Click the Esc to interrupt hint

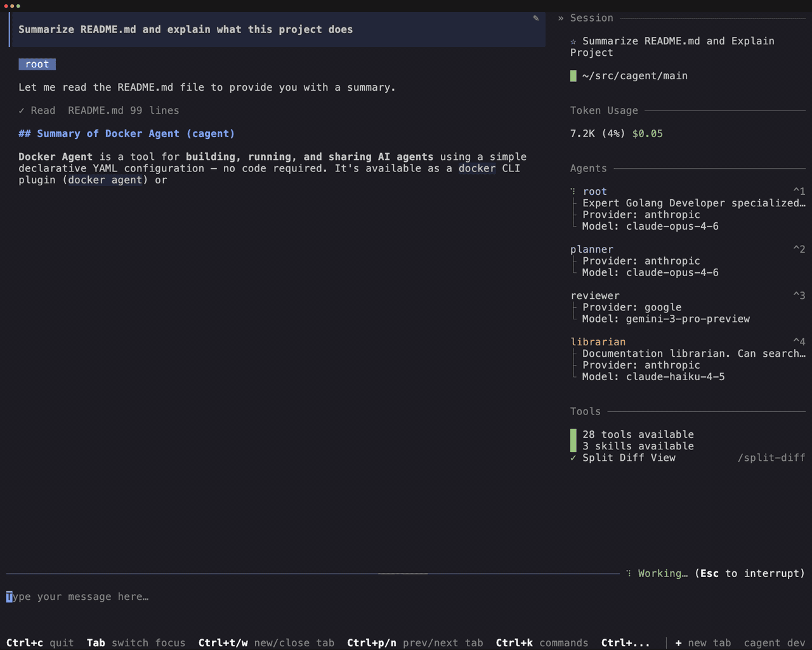750,573
